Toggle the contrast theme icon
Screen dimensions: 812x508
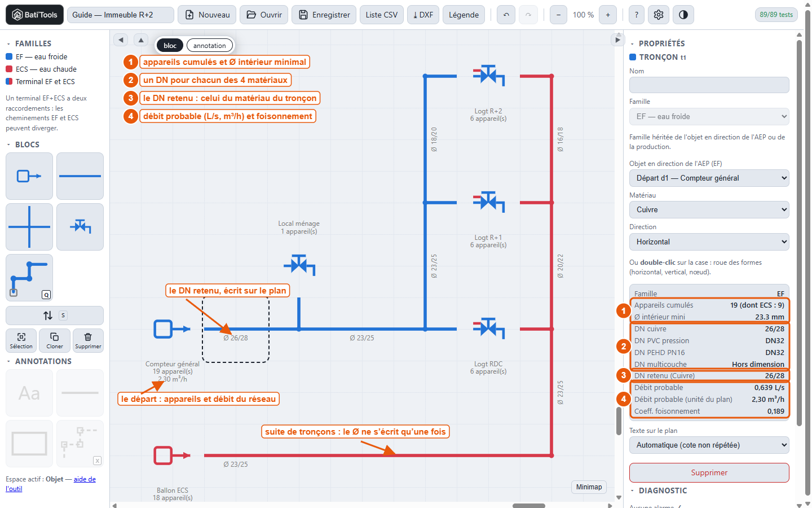click(x=683, y=15)
